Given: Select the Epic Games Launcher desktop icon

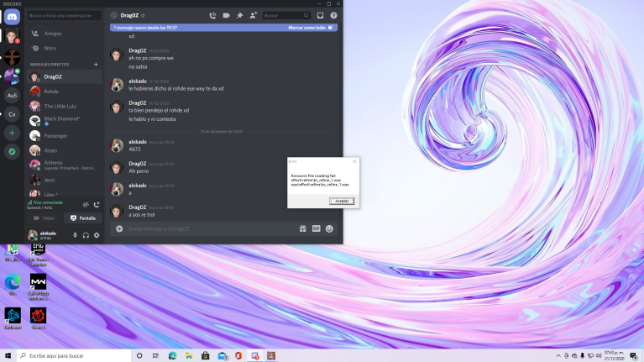Looking at the screenshot, I should (38, 255).
